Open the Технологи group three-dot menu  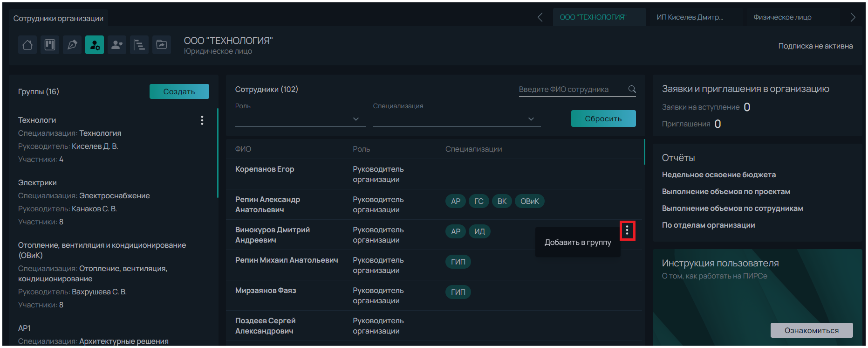[202, 120]
